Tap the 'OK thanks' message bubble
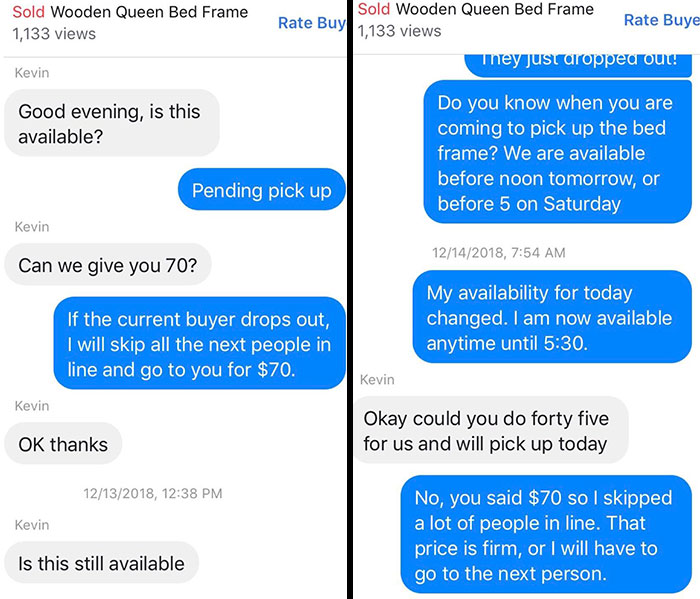Screen dimensions: 700x599 click(63, 444)
